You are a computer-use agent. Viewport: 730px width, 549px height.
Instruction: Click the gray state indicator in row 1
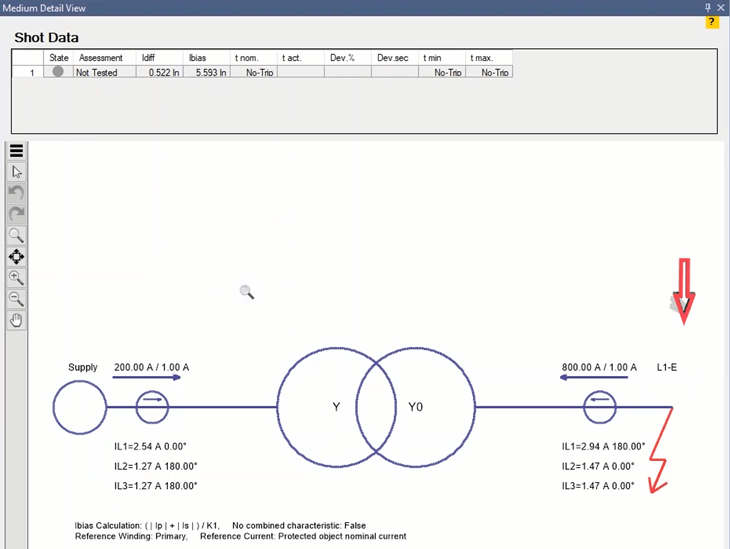pyautogui.click(x=58, y=72)
